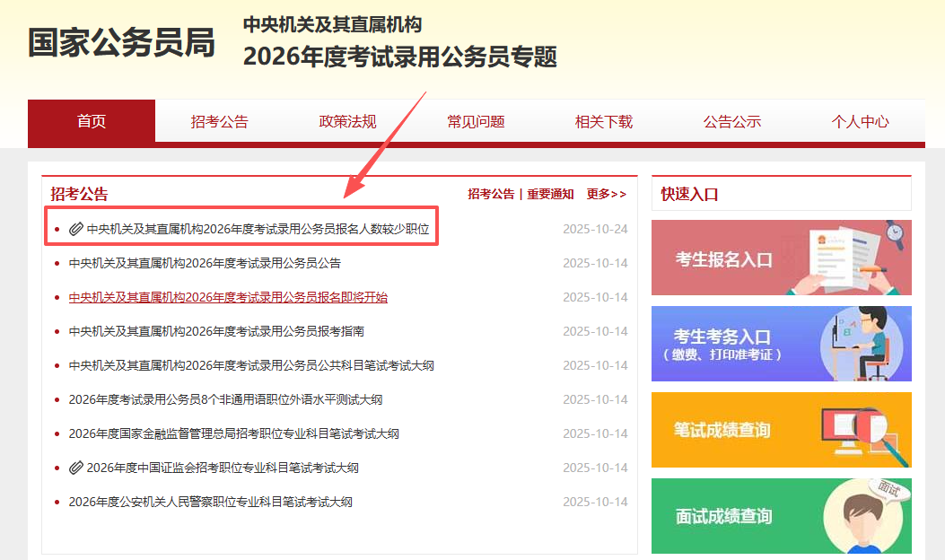Open the 考生考务入口 payment and admission banner

[x=781, y=344]
